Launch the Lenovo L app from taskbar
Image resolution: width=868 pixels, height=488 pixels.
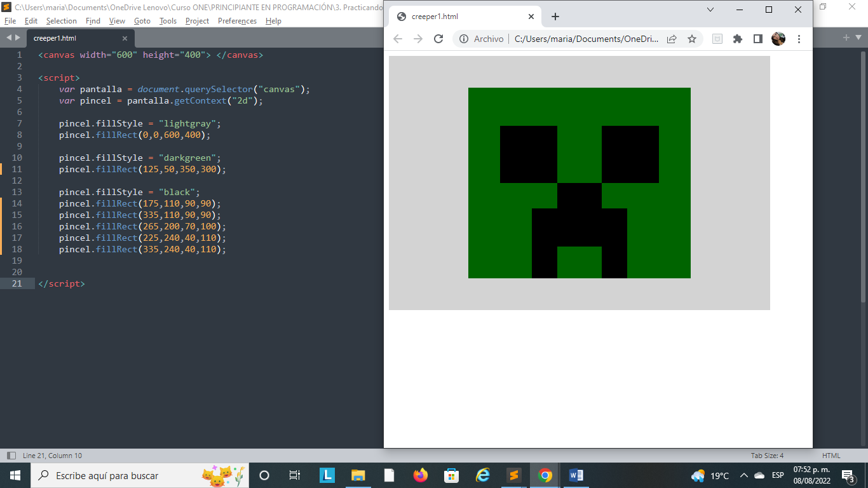click(327, 475)
